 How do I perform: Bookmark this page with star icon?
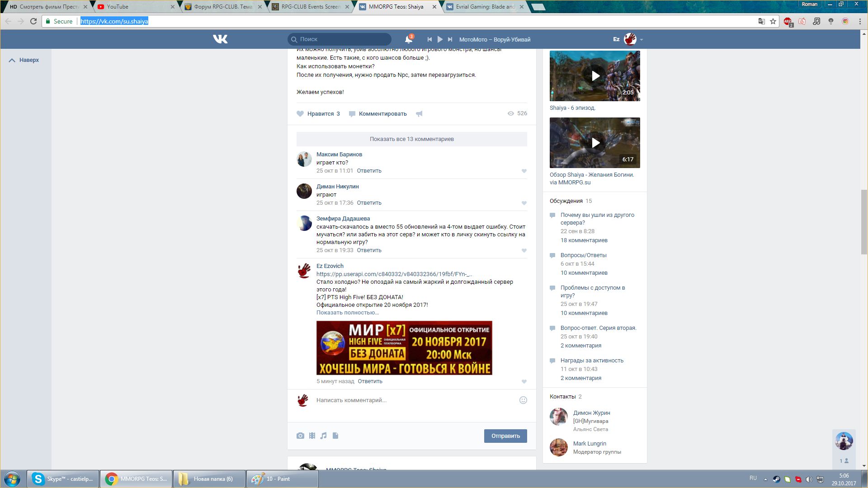(773, 21)
